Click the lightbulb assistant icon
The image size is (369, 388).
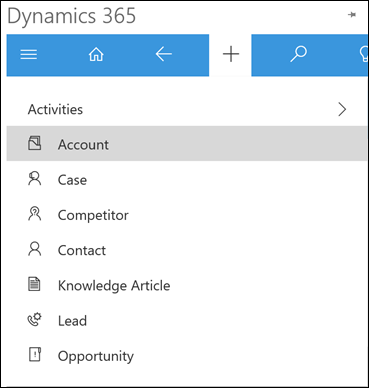363,54
